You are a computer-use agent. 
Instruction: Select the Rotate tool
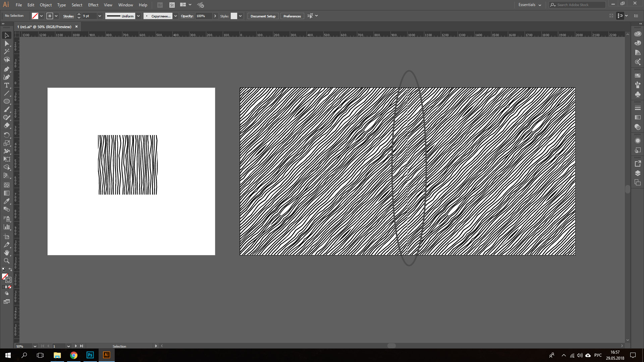point(6,135)
